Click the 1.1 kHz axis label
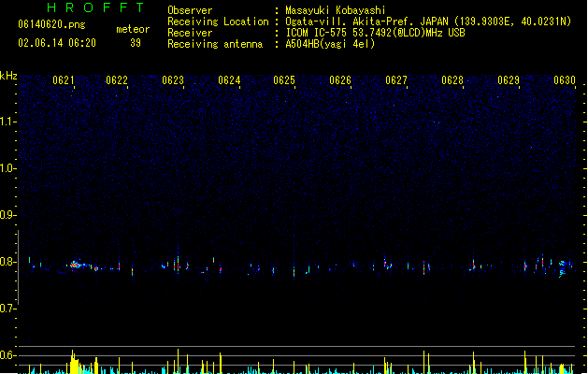588x374 pixels. click(7, 122)
